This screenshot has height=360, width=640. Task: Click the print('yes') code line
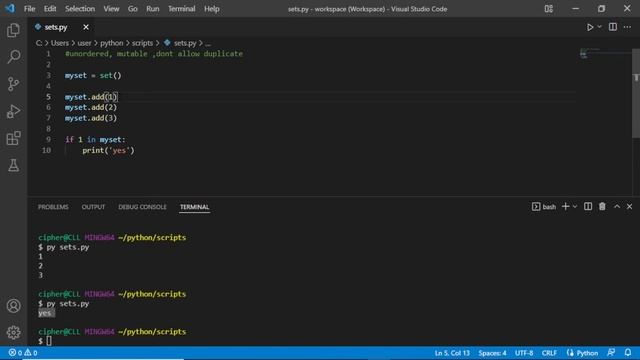click(108, 150)
